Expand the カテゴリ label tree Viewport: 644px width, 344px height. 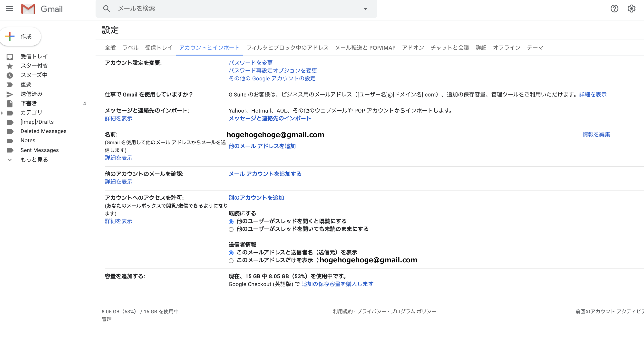click(2, 113)
